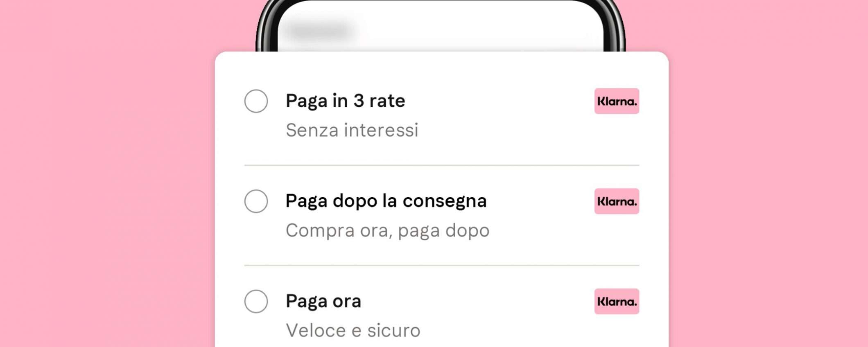
Task: Tap the Klarna logo next to Paga ora
Action: 617,302
